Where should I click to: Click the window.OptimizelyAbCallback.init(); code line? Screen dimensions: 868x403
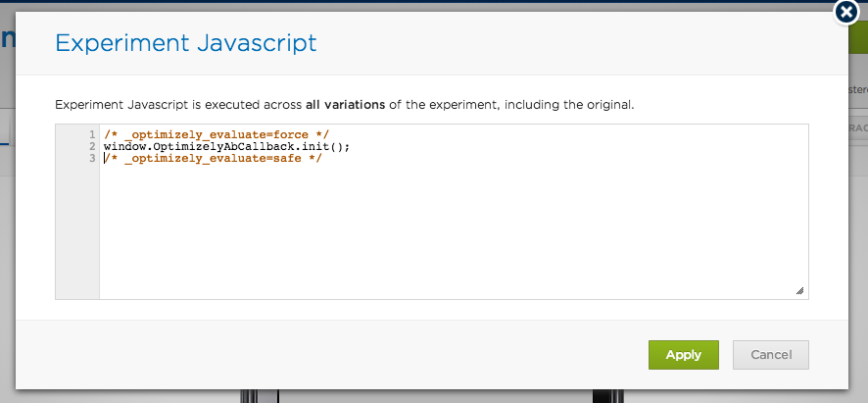[226, 146]
